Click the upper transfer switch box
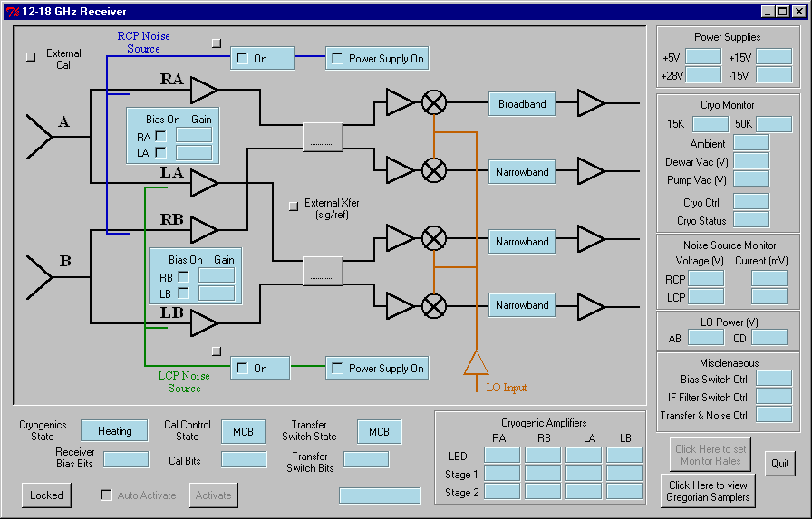 coord(323,137)
